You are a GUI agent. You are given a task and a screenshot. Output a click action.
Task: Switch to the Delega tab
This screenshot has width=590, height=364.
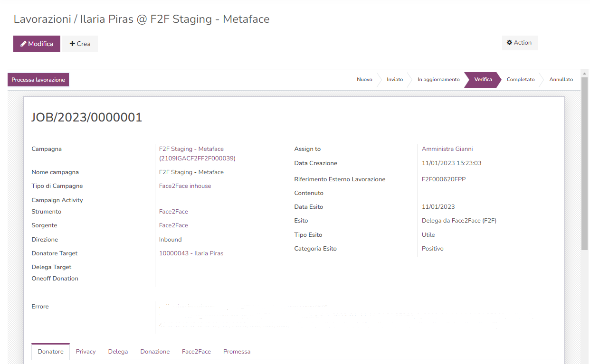[x=118, y=352]
